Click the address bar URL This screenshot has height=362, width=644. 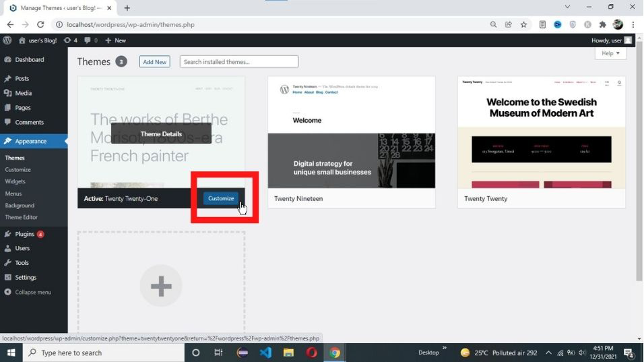(x=131, y=25)
